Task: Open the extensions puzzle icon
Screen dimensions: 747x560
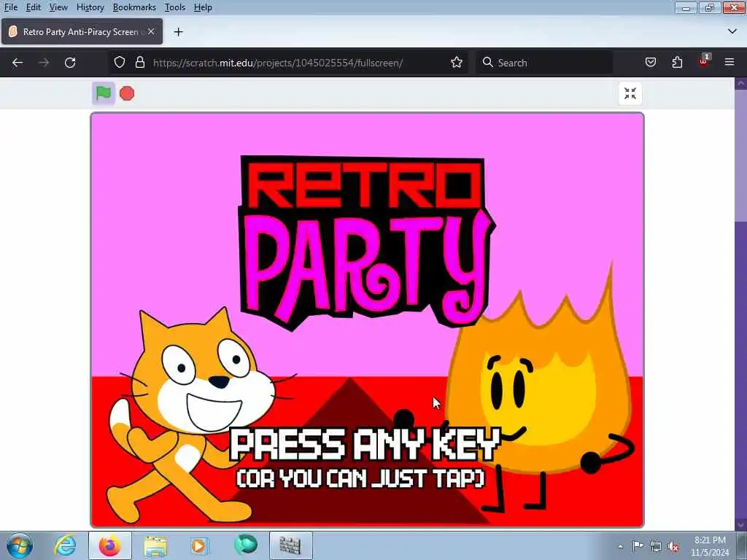Action: point(677,63)
